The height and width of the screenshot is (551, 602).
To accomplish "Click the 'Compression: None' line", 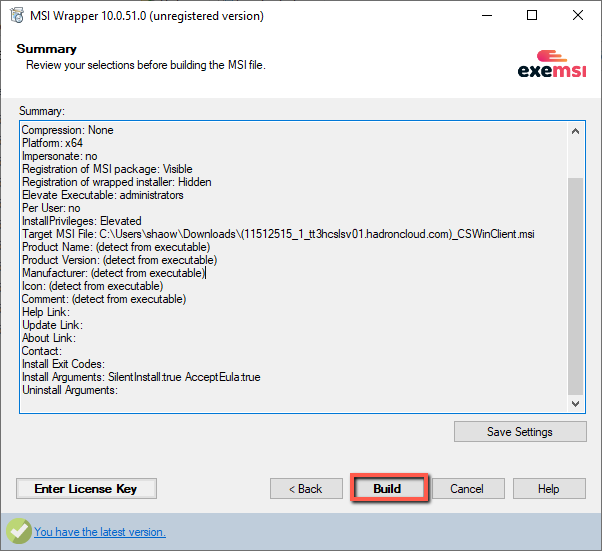I will pos(68,130).
